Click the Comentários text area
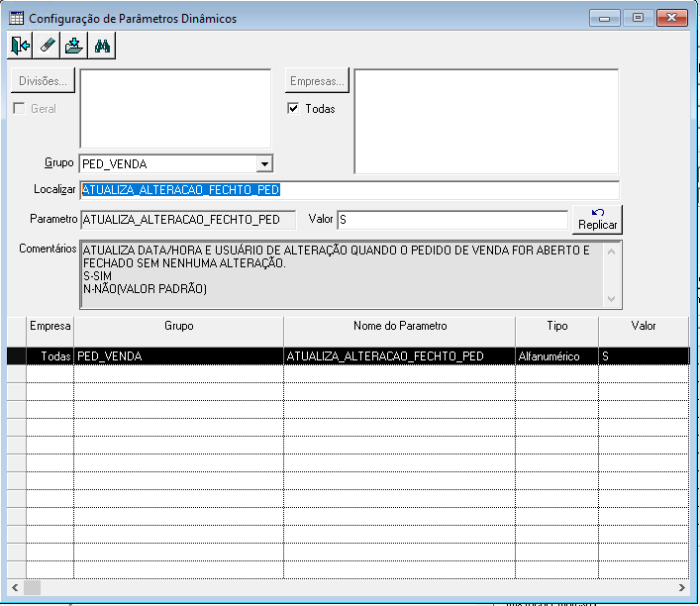The image size is (700, 606). pos(350,274)
